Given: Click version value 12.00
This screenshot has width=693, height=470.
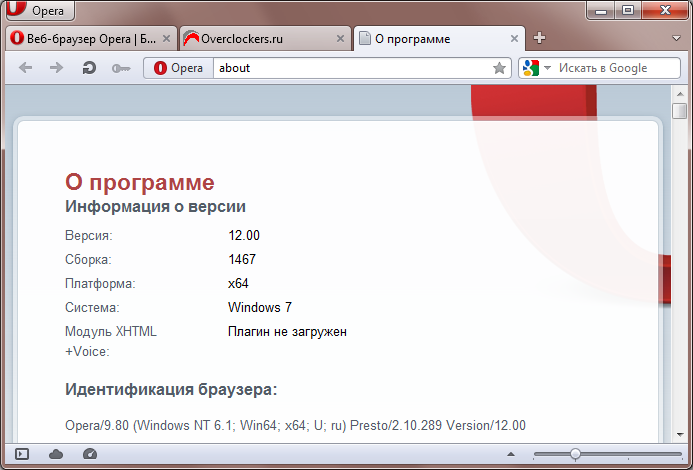Looking at the screenshot, I should tap(244, 235).
